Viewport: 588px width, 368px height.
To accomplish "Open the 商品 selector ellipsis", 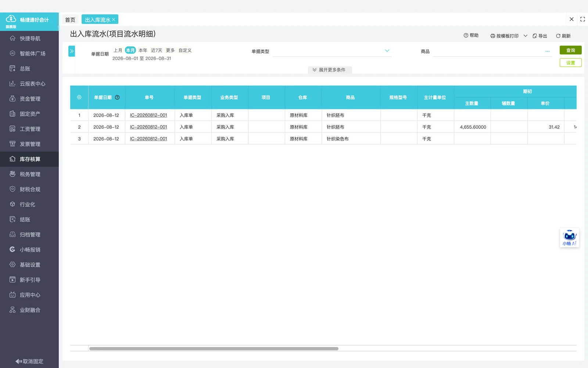I will pyautogui.click(x=548, y=52).
